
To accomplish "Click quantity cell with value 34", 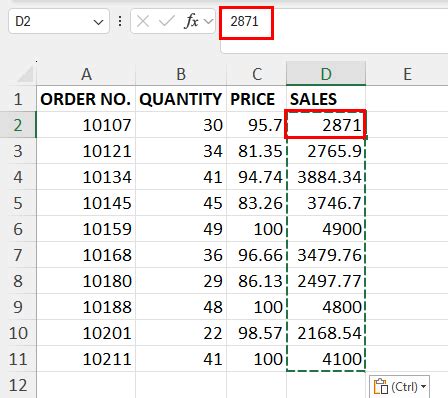I will (181, 151).
